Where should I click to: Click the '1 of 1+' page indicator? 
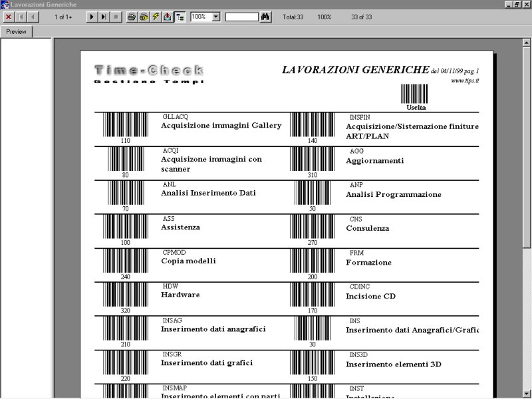pyautogui.click(x=63, y=17)
